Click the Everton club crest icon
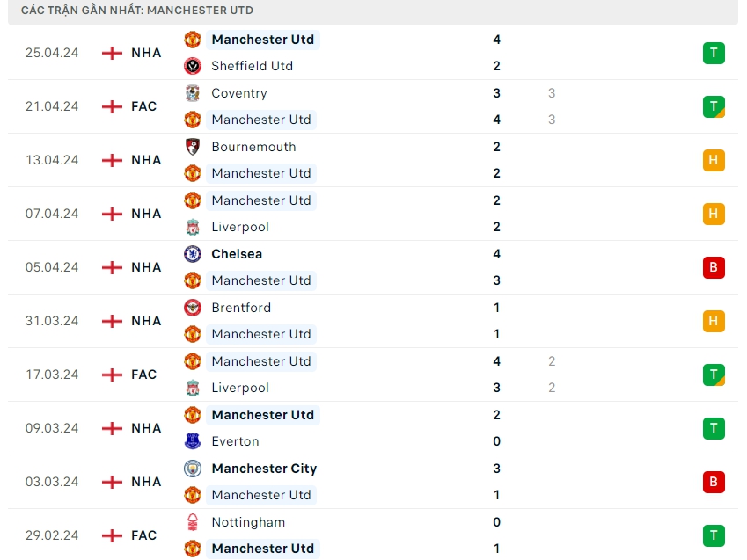747x560 pixels. pyautogui.click(x=193, y=441)
